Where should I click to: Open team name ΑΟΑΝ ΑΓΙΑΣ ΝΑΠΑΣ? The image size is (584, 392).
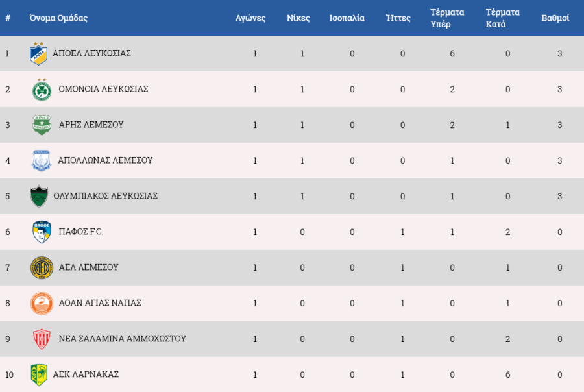click(100, 303)
